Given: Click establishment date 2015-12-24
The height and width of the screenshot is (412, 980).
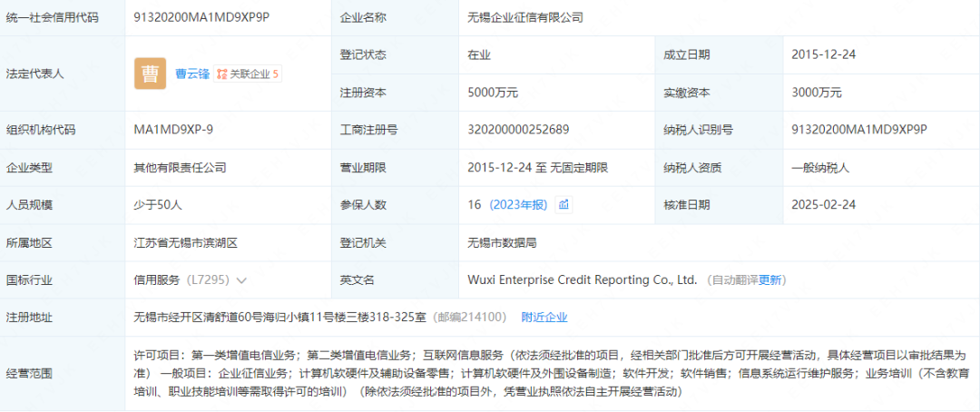Looking at the screenshot, I should click(823, 54).
